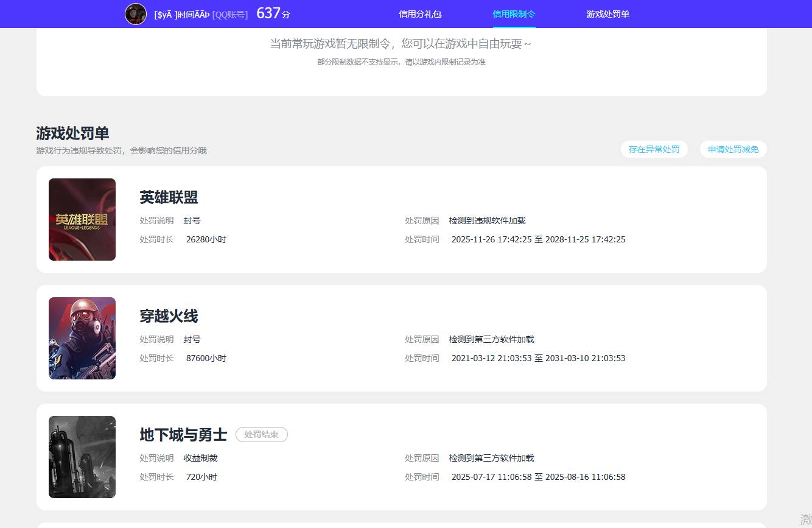Click the 英雄联盟 punishment time range
This screenshot has width=812, height=528.
[538, 239]
